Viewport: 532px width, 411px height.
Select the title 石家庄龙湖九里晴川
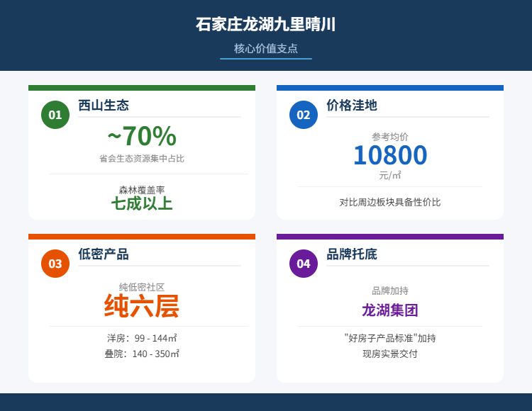click(x=266, y=24)
